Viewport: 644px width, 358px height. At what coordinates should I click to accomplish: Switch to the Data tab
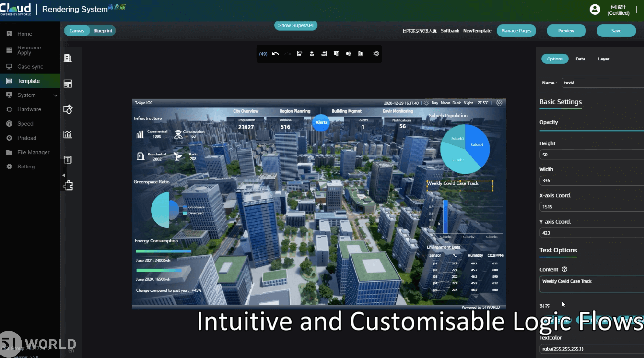coord(580,59)
